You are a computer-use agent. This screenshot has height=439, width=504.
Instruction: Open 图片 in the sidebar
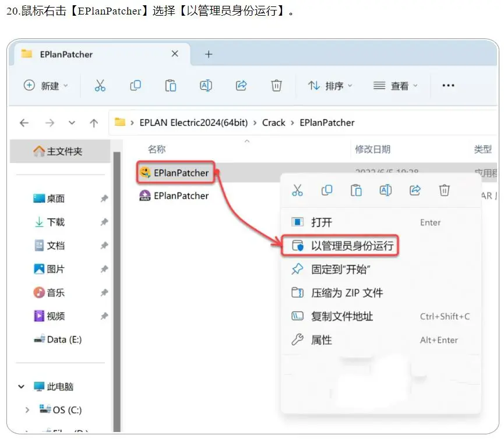click(49, 269)
